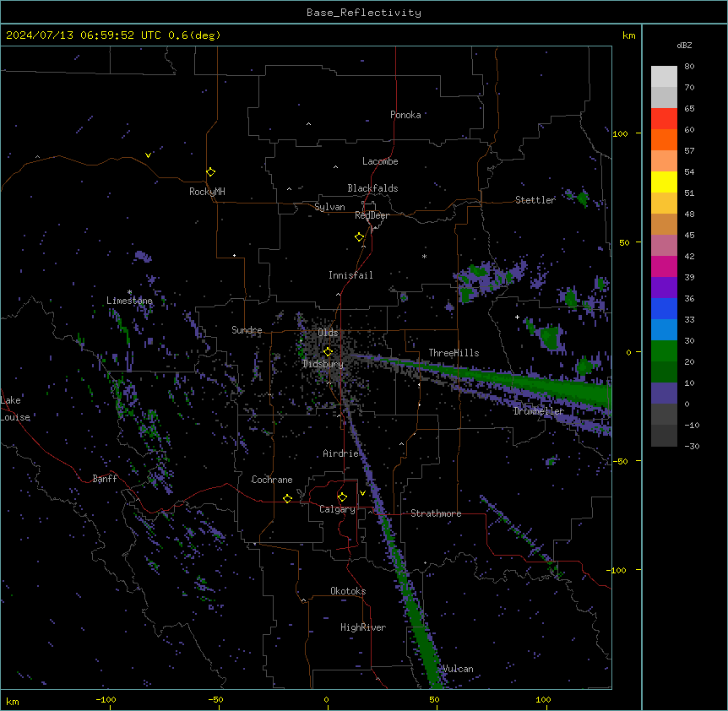Viewport: 728px width, 711px height.
Task: Click the Blackfalds city label
Action: (372, 188)
